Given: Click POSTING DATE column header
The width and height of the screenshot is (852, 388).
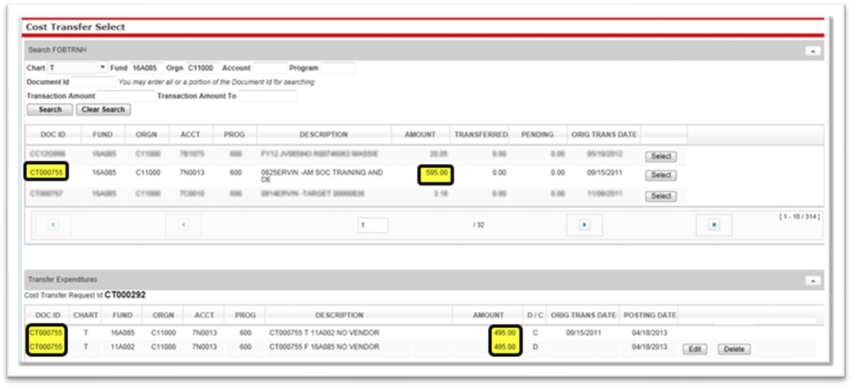Looking at the screenshot, I should tap(649, 315).
